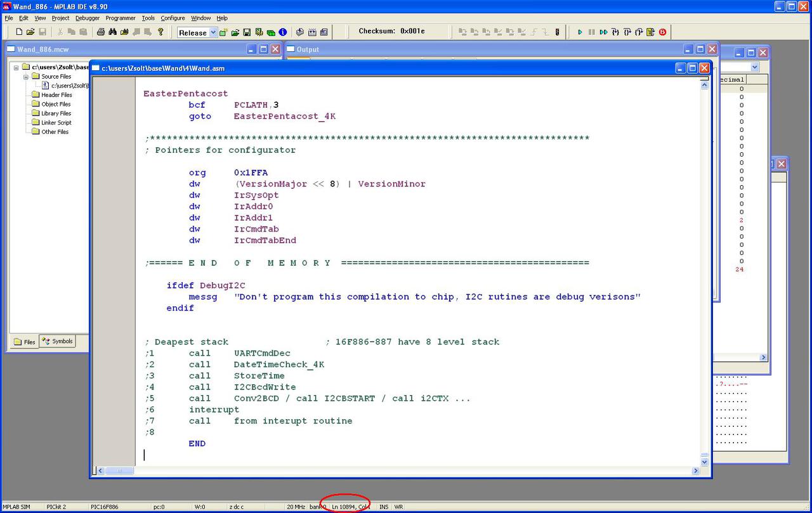The width and height of the screenshot is (812, 513).
Task: Open the Programmer menu
Action: coord(121,18)
